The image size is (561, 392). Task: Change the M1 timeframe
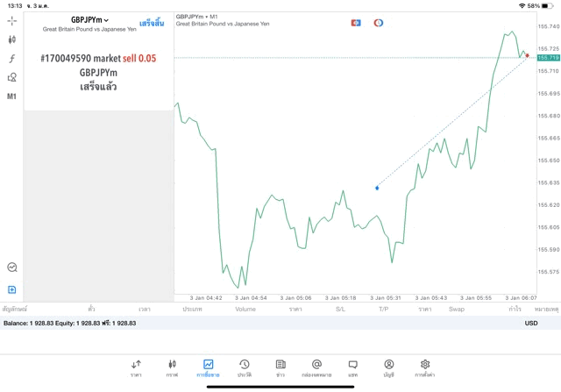tap(12, 96)
